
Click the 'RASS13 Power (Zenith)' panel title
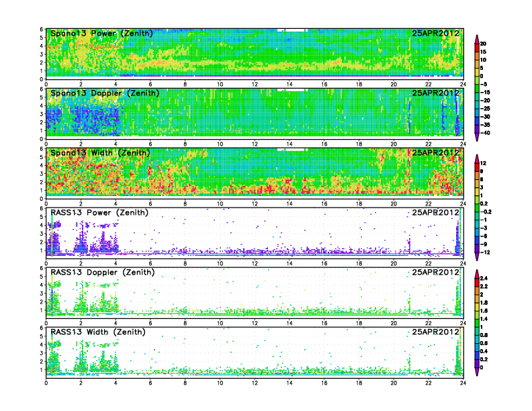tap(99, 213)
